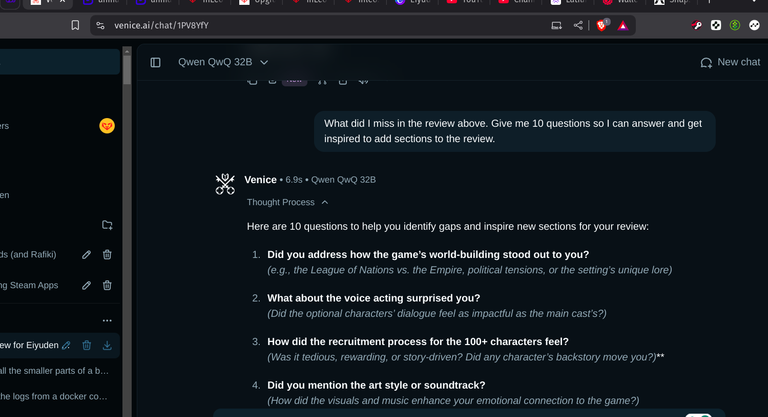
Task: Open the white round extension icon at far right
Action: click(754, 25)
